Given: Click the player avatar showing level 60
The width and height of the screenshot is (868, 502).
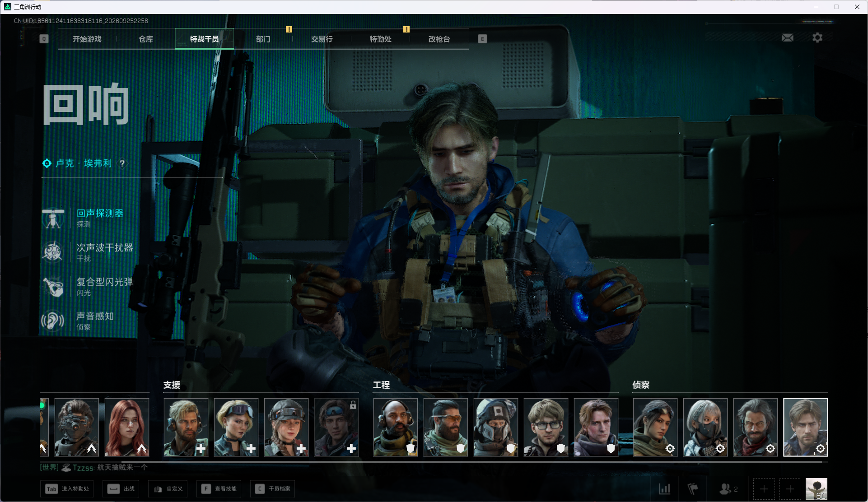Looking at the screenshot, I should 817,489.
